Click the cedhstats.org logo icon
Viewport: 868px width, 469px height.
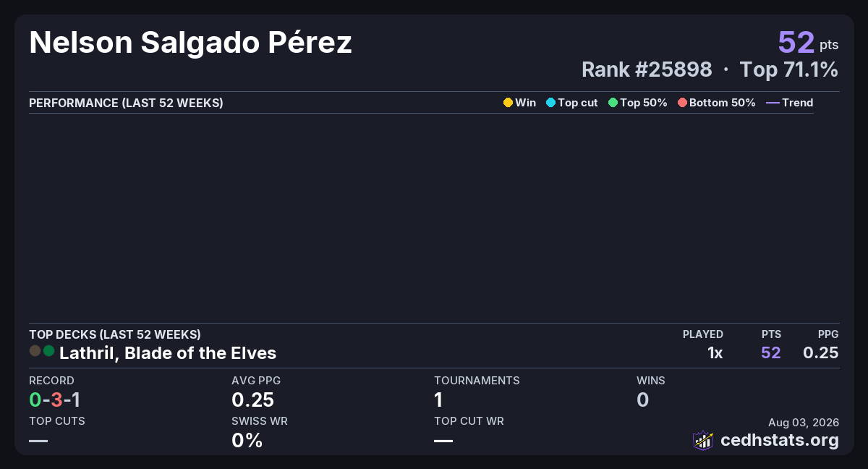(x=703, y=440)
